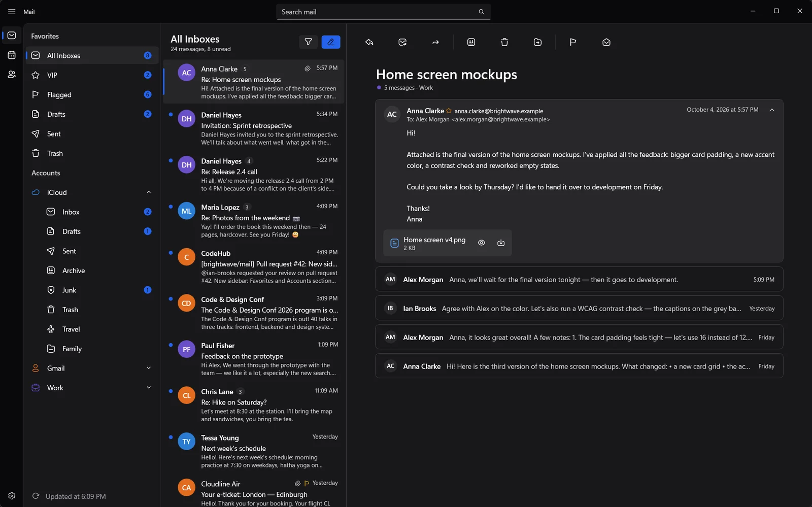
Task: Open the Contacts people icon
Action: click(x=12, y=75)
